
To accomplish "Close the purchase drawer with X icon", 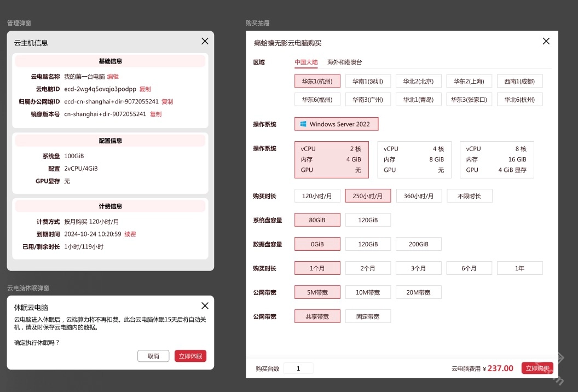I will (x=546, y=41).
